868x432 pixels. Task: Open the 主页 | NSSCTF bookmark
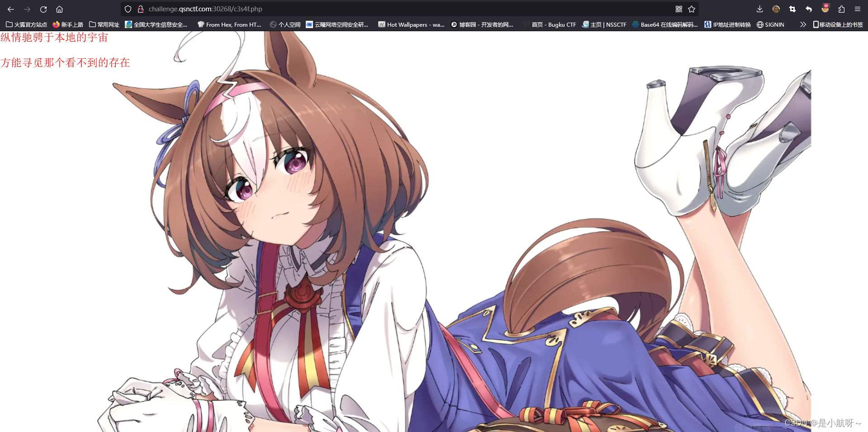[604, 24]
